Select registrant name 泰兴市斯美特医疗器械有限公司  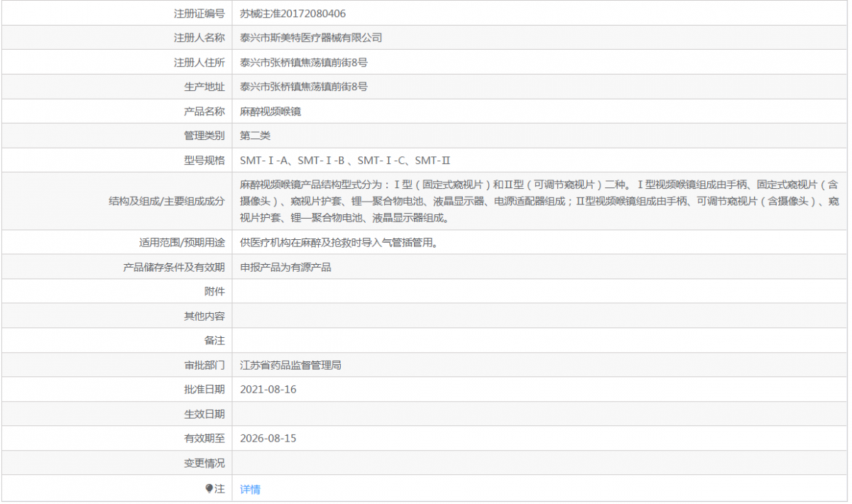[x=311, y=38]
